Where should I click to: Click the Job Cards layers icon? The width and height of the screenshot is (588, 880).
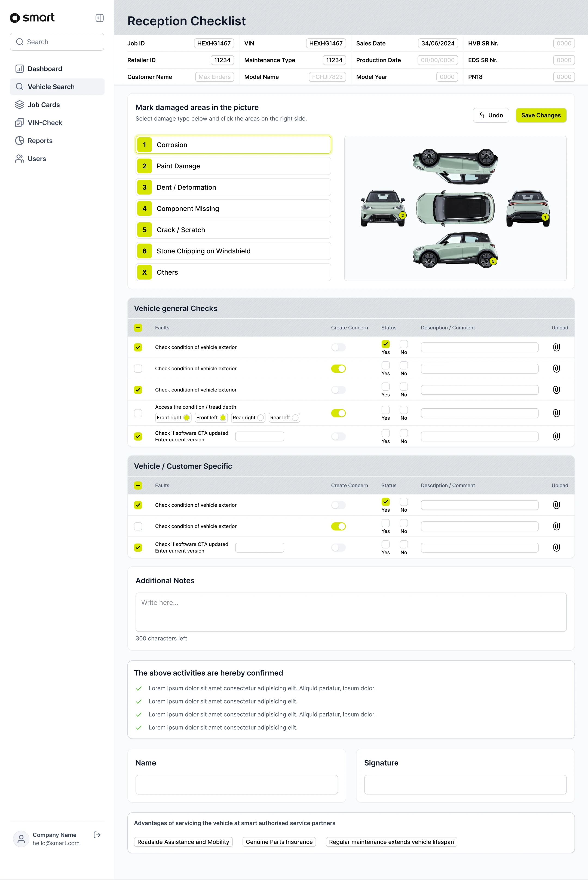[x=20, y=105]
